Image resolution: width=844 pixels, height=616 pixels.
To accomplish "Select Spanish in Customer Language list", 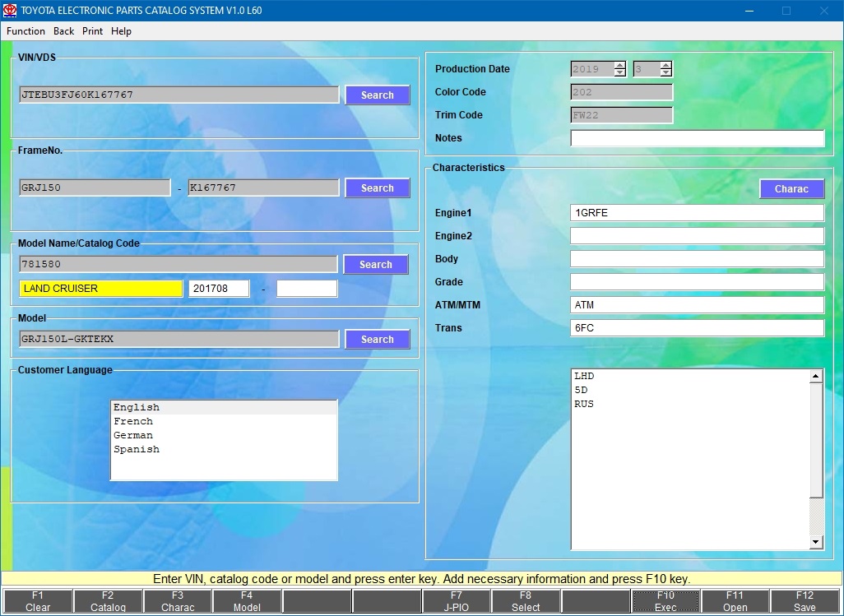I will [x=224, y=449].
